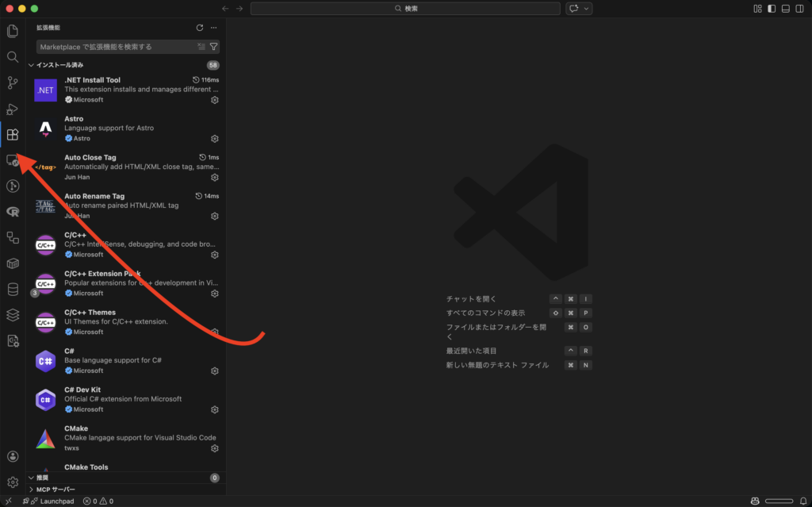Click the R extension icon in activity bar

12,212
